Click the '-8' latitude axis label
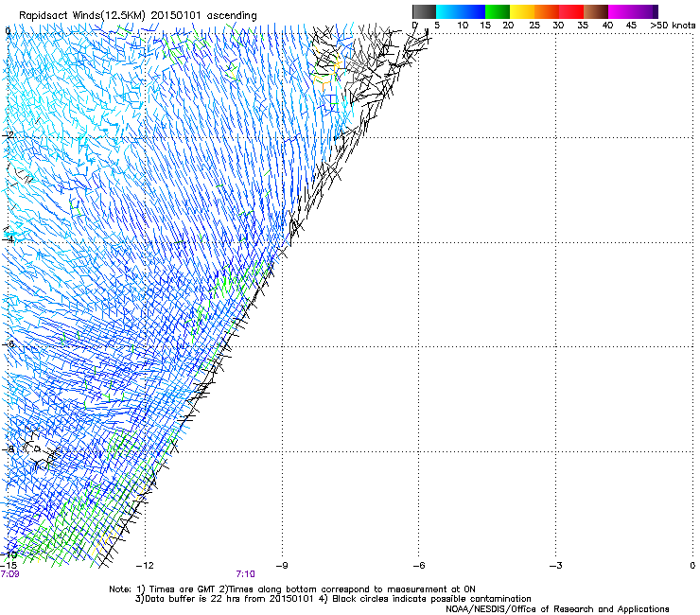This screenshot has width=700, height=615. click(8, 448)
